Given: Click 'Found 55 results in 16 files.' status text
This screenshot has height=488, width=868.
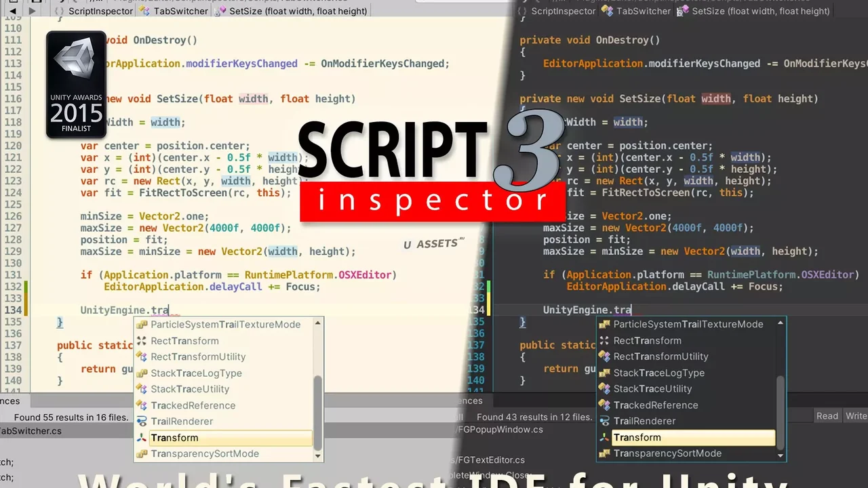Looking at the screenshot, I should pyautogui.click(x=71, y=418).
